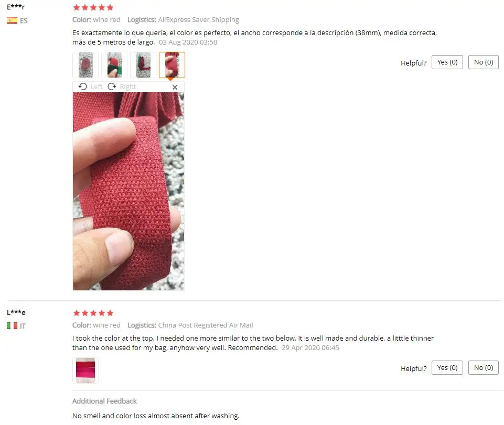Open L***e's pink ribbon photo thumbnail

[x=85, y=370]
